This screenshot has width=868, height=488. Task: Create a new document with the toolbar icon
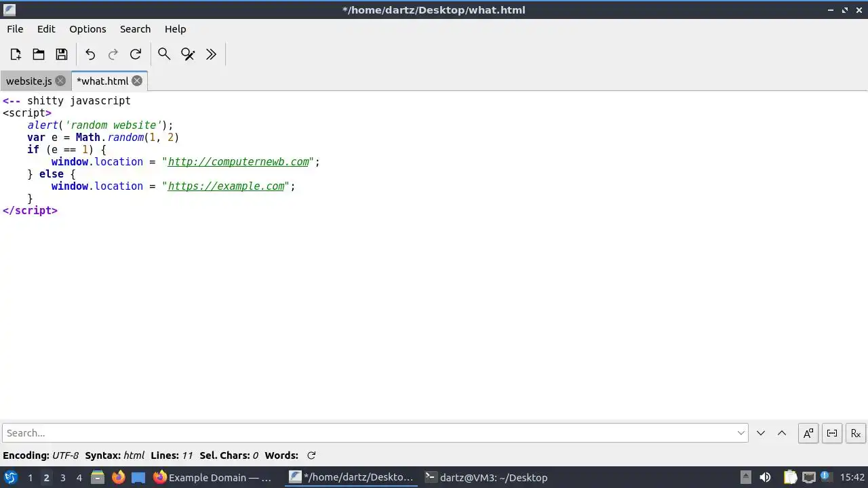click(x=16, y=54)
